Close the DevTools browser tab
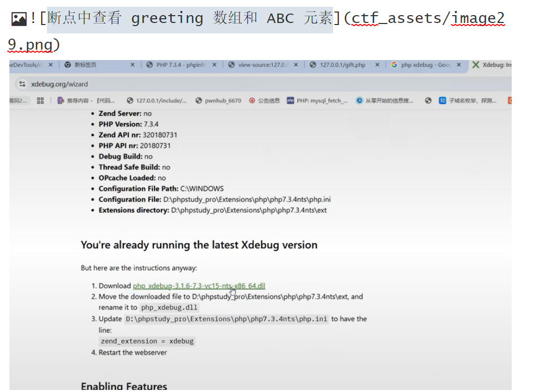Image resolution: width=542 pixels, height=392 pixels. point(51,65)
